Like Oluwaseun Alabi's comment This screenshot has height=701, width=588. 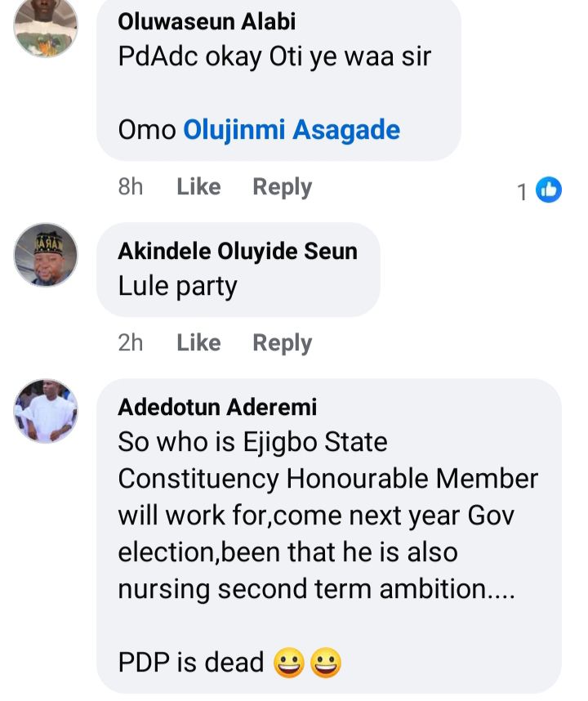198,187
